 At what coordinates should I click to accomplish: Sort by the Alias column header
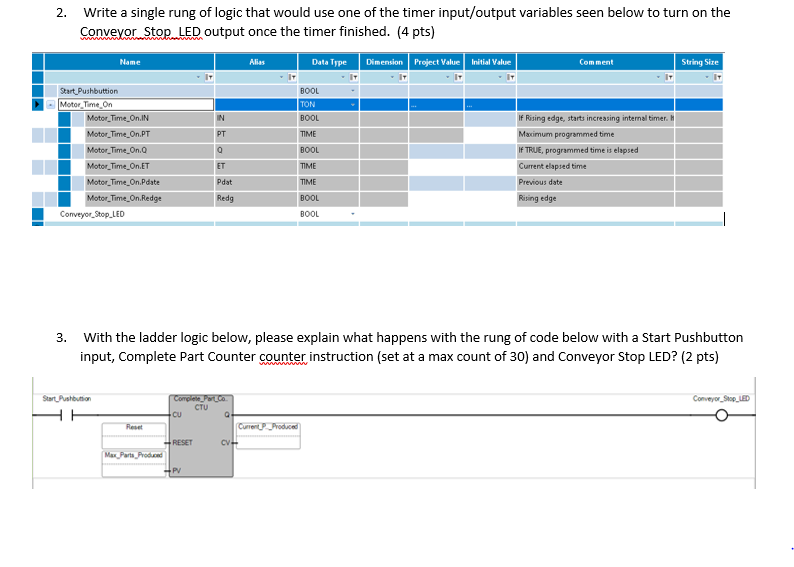[x=257, y=62]
